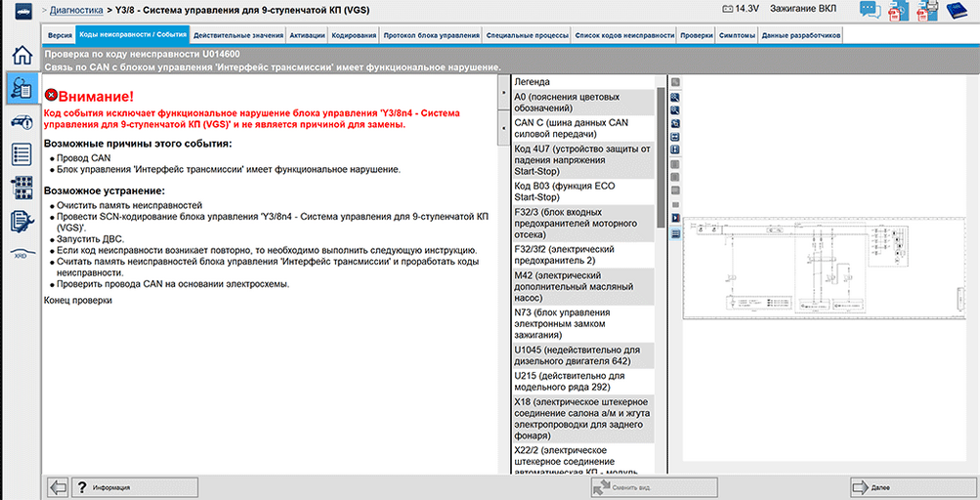
Task: Select Коды неисправности / События tab
Action: pyautogui.click(x=133, y=34)
